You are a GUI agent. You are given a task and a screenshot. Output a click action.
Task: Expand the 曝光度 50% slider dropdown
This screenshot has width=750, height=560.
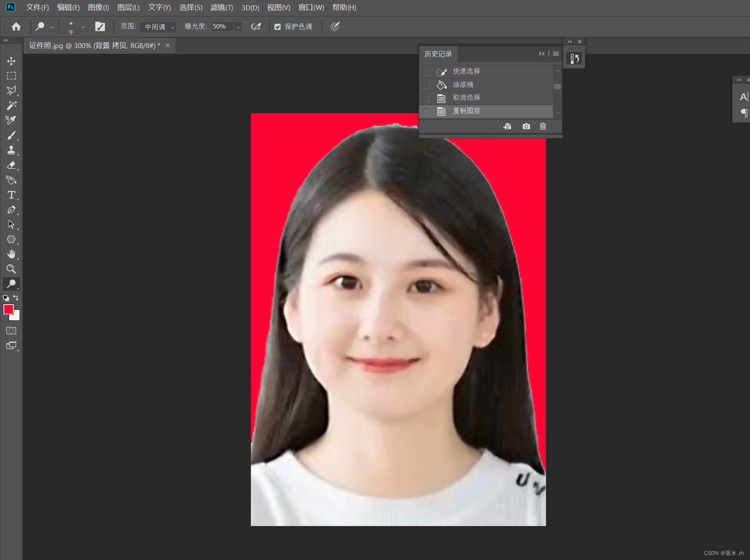238,27
